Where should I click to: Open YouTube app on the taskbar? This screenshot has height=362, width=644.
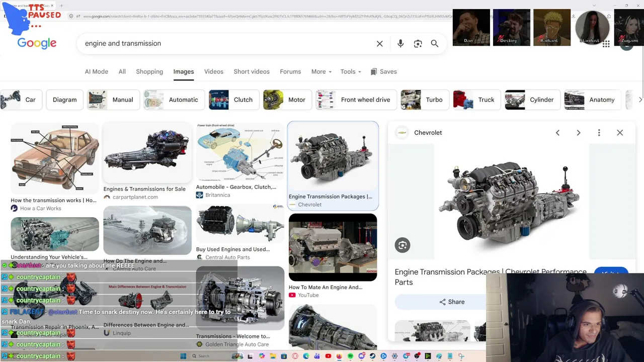click(x=328, y=356)
